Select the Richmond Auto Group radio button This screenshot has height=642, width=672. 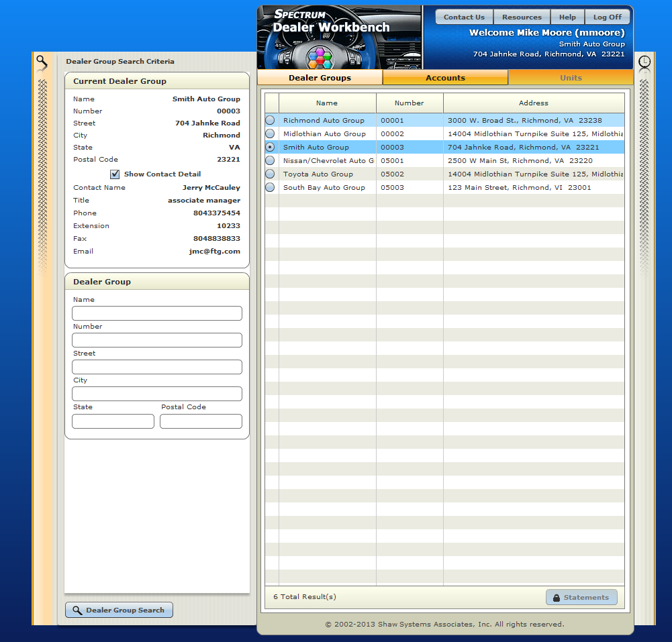click(x=270, y=120)
